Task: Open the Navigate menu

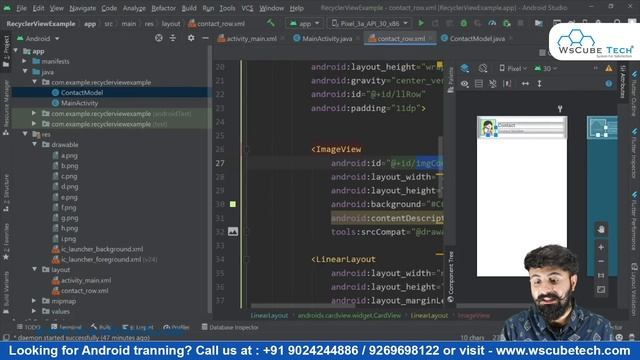Action: tap(82, 8)
